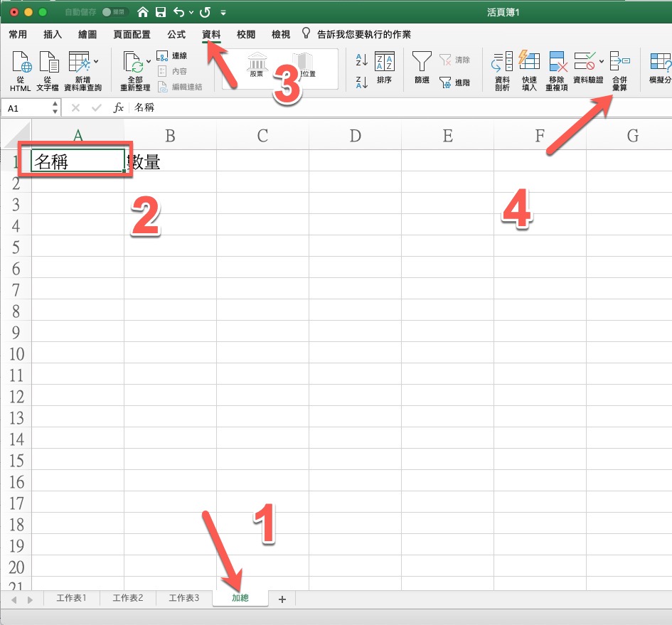Image resolution: width=672 pixels, height=625 pixels.
Task: Click Refresh All icon
Action: pos(132,62)
